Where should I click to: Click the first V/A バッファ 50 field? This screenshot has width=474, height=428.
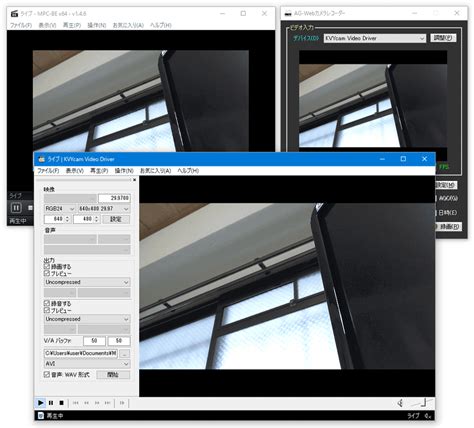point(94,341)
